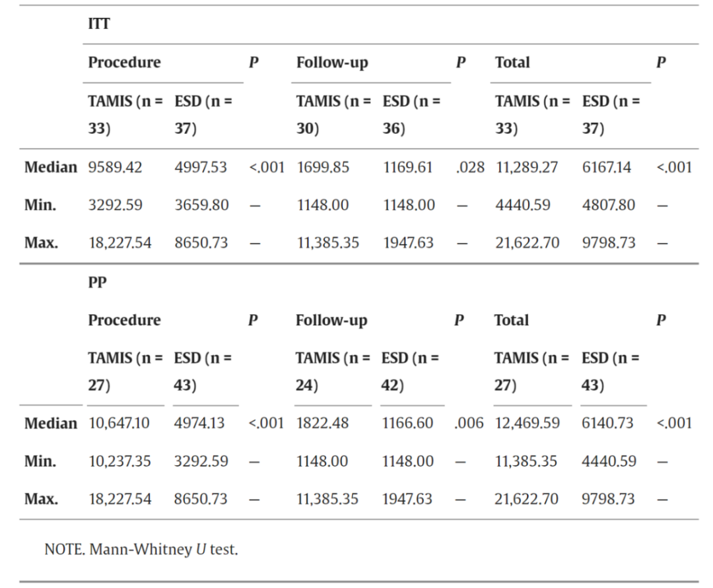Click the TAMIS (n = 24) column header

point(333,371)
